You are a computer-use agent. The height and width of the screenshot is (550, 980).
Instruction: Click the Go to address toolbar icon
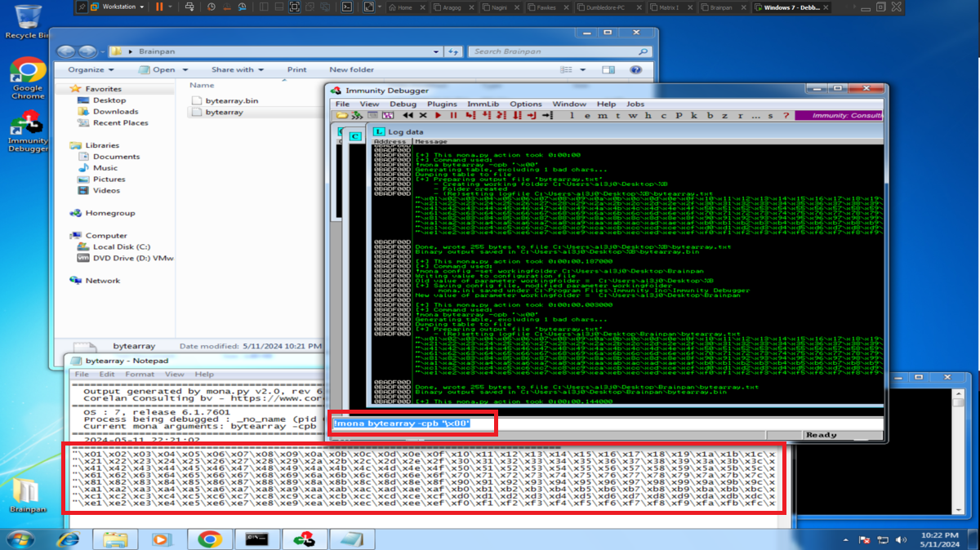click(x=547, y=115)
